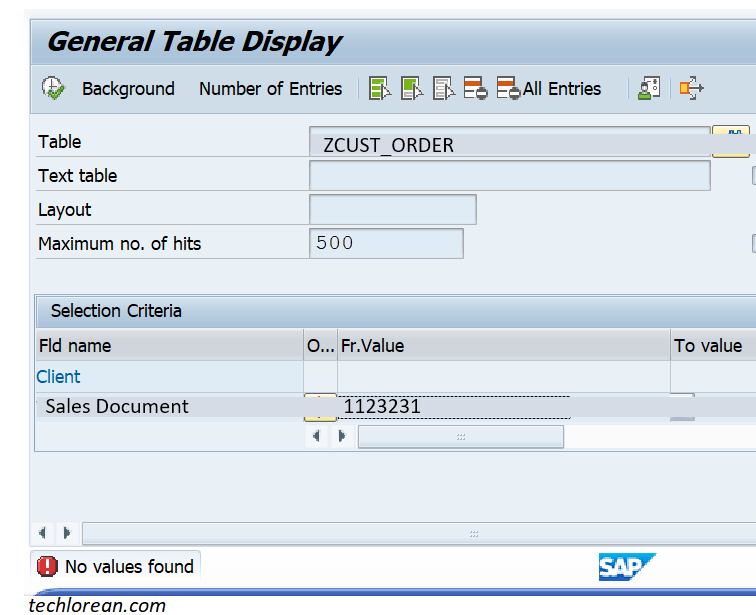Screen dimensions: 756x615
Task: Click the bottom window scroll-left arrow
Action: tap(42, 533)
